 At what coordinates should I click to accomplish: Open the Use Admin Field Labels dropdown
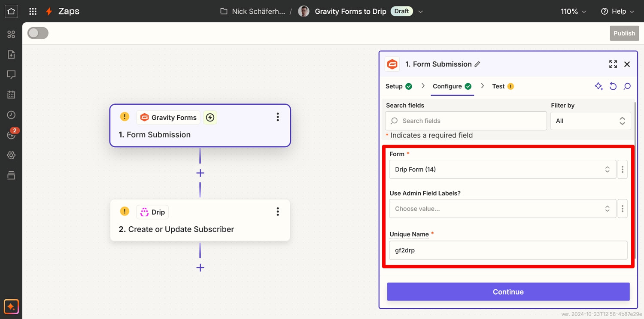(x=503, y=209)
